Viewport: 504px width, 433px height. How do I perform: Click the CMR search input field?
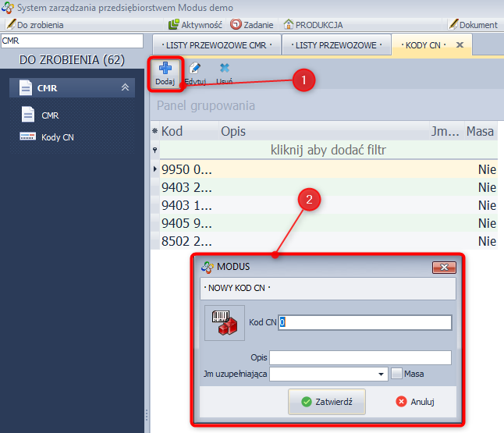(72, 41)
